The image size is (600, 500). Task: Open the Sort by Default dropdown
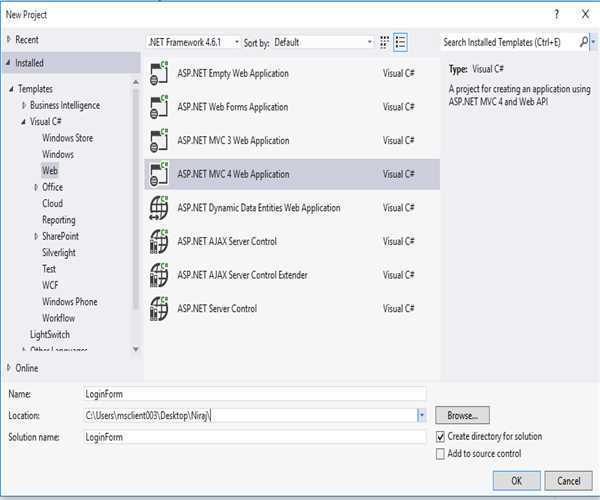click(x=369, y=43)
